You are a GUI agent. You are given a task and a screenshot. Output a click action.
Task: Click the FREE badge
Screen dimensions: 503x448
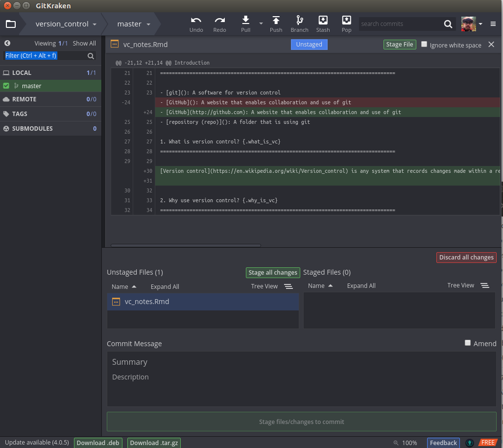click(x=488, y=443)
